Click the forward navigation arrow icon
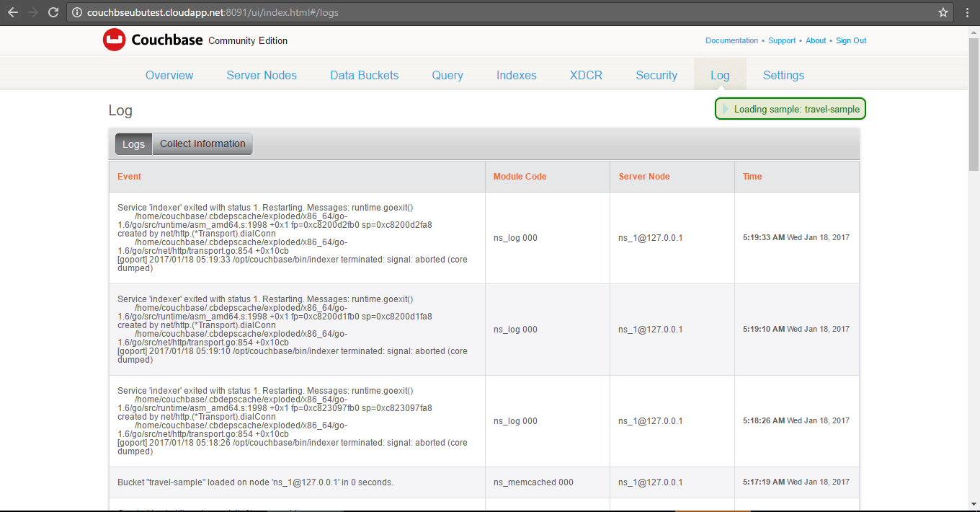 click(x=32, y=12)
